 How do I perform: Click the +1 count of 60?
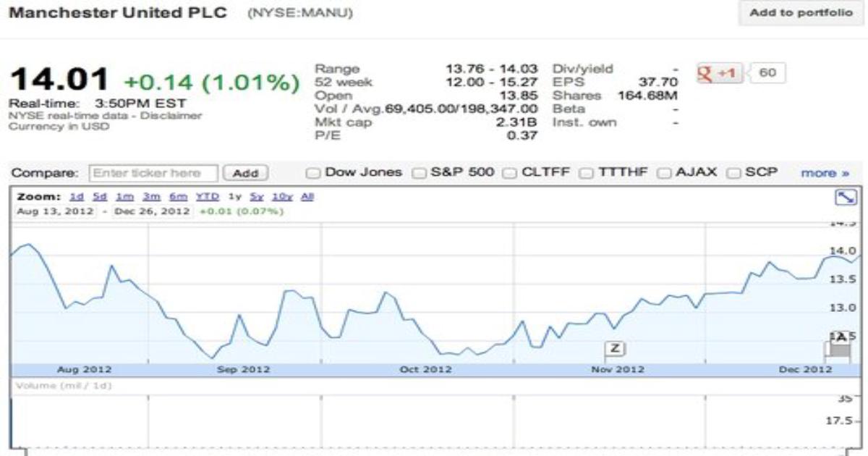pyautogui.click(x=767, y=74)
